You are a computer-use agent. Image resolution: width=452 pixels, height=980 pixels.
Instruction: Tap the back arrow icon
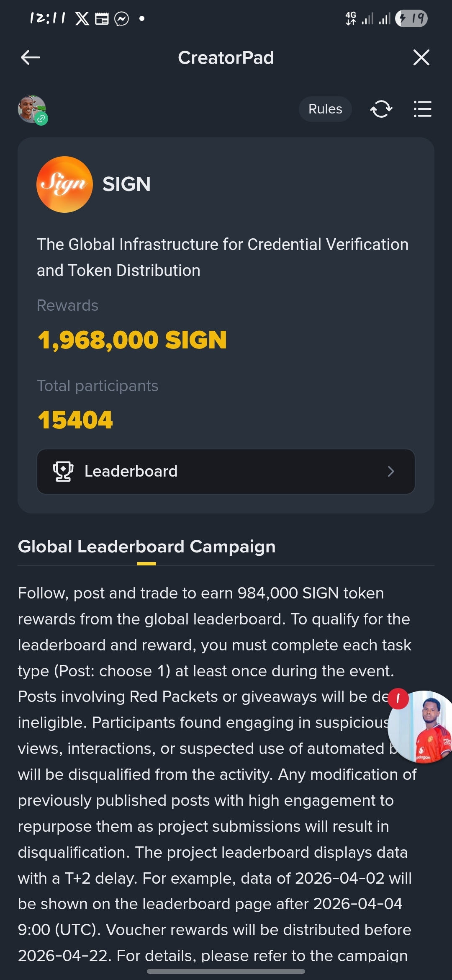[x=30, y=57]
